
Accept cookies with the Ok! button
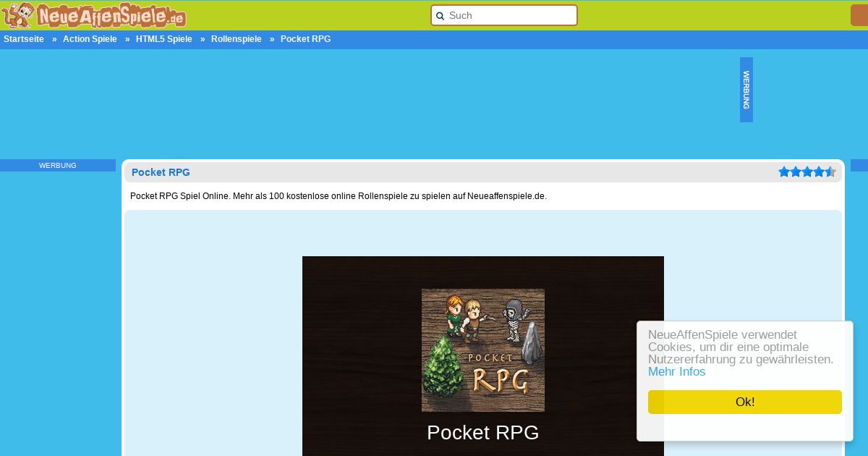click(745, 402)
